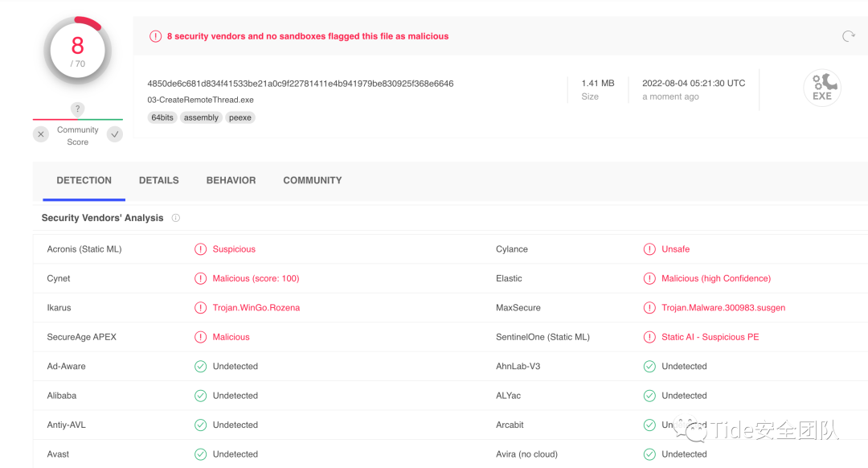The image size is (868, 468).
Task: Click the 64bits tag
Action: point(162,117)
